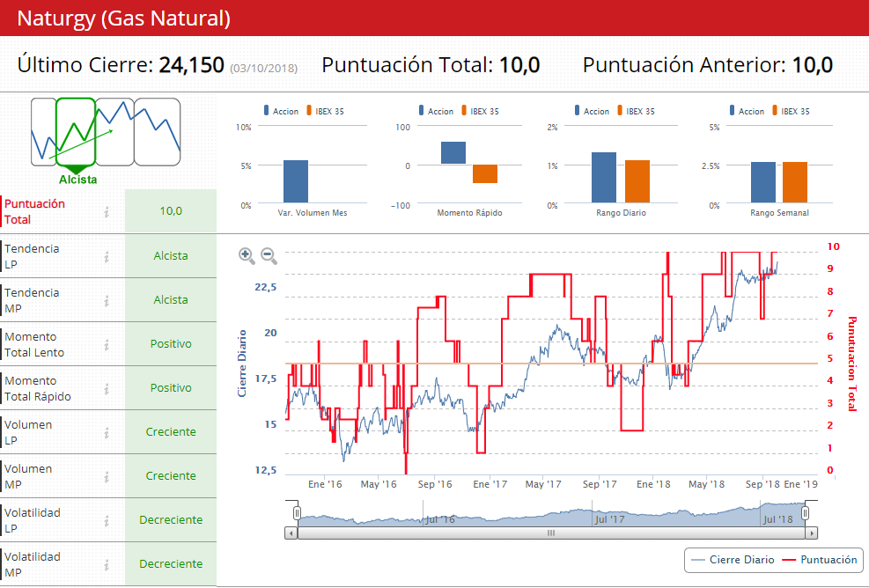Click the Ene '19 x-axis label

pos(801,484)
